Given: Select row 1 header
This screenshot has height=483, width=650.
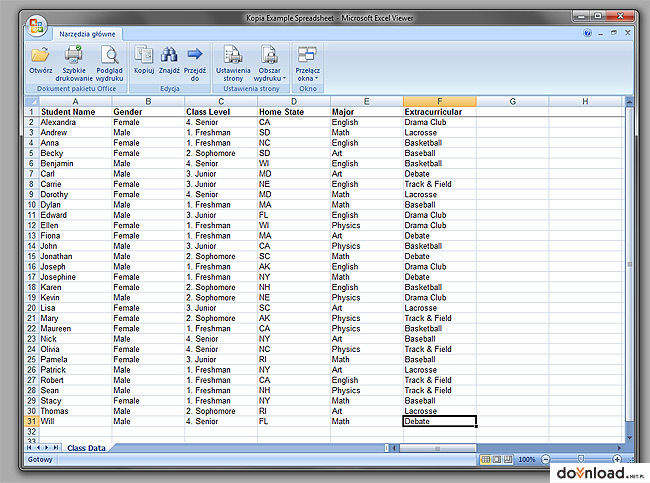Looking at the screenshot, I should 32,112.
